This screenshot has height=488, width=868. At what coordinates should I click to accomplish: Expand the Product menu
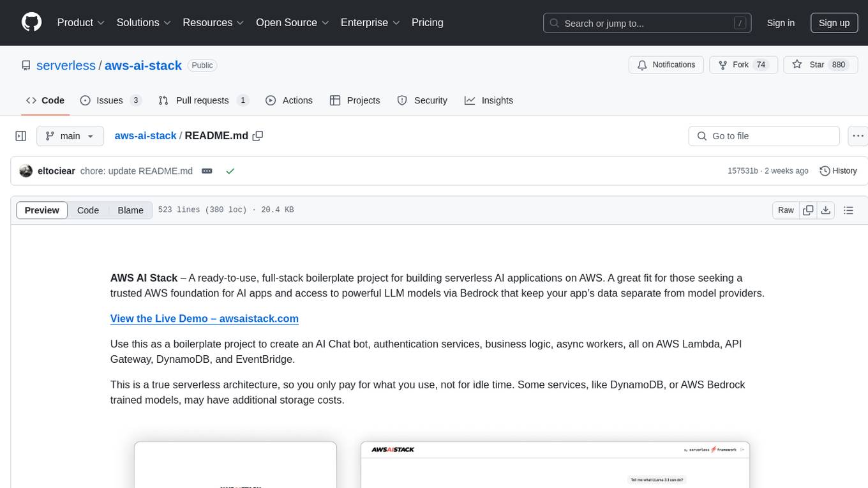(81, 22)
